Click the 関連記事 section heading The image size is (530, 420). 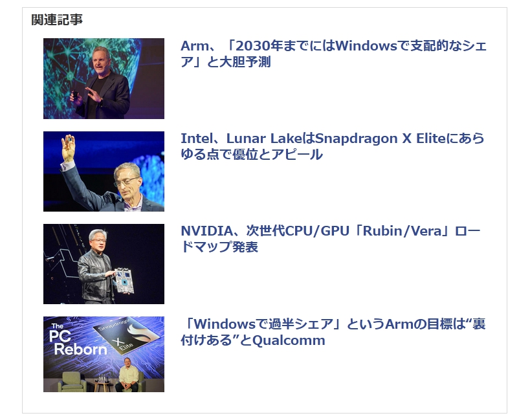(57, 19)
